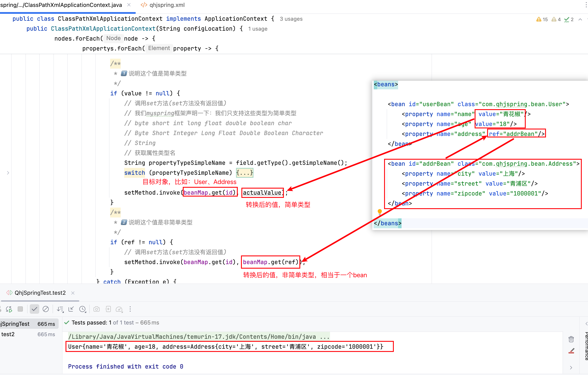This screenshot has height=375, width=588.
Task: Click bean id="addrBean" line in XML
Action: pyautogui.click(x=483, y=164)
